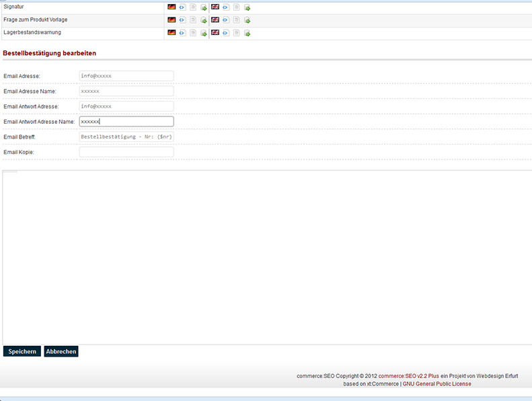Open German HTML code icon for Signatur
This screenshot has height=401, width=532.
click(x=182, y=7)
